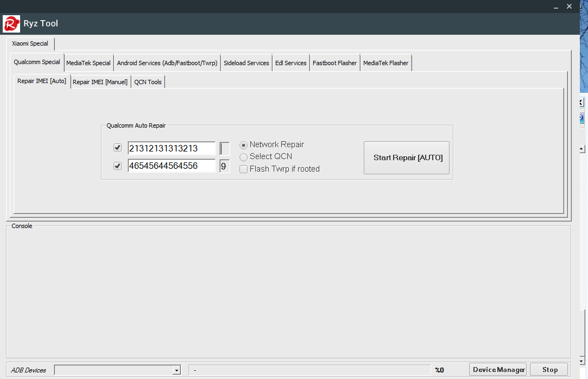Expand the ADB Devices dropdown

[x=176, y=370]
